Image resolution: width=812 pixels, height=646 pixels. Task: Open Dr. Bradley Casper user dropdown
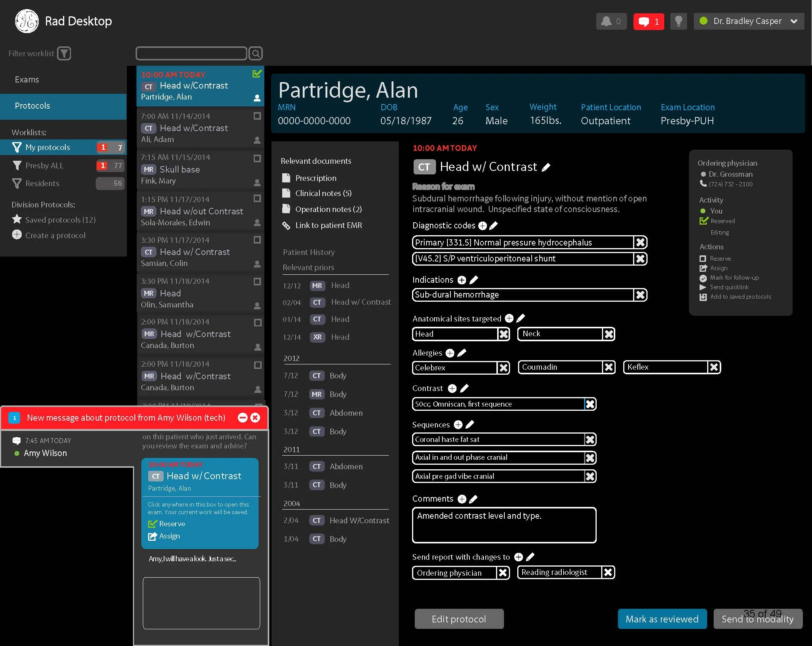click(x=749, y=21)
